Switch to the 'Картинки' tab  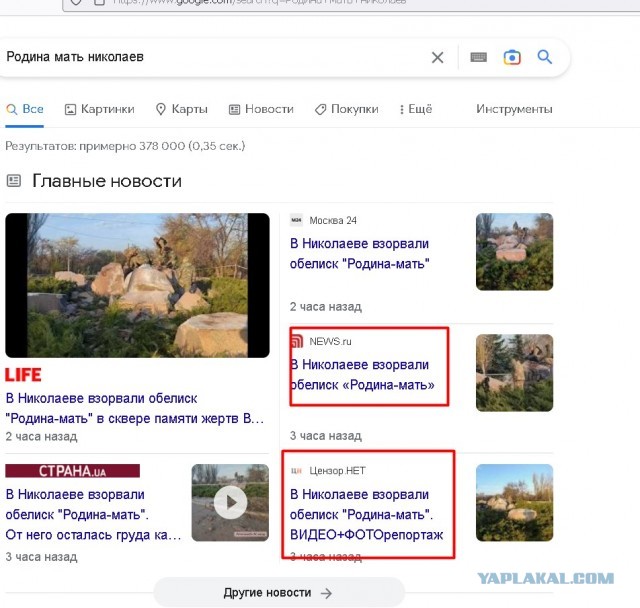[x=100, y=109]
